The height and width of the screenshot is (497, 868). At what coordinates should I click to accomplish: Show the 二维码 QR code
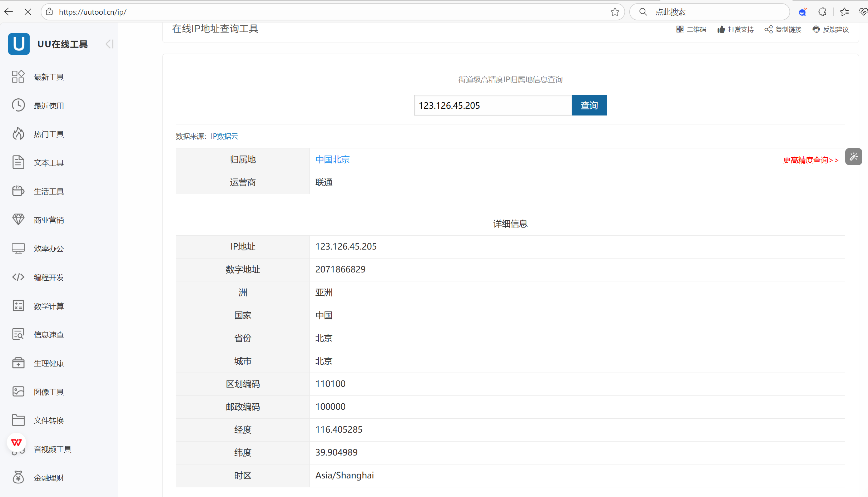[x=691, y=29]
